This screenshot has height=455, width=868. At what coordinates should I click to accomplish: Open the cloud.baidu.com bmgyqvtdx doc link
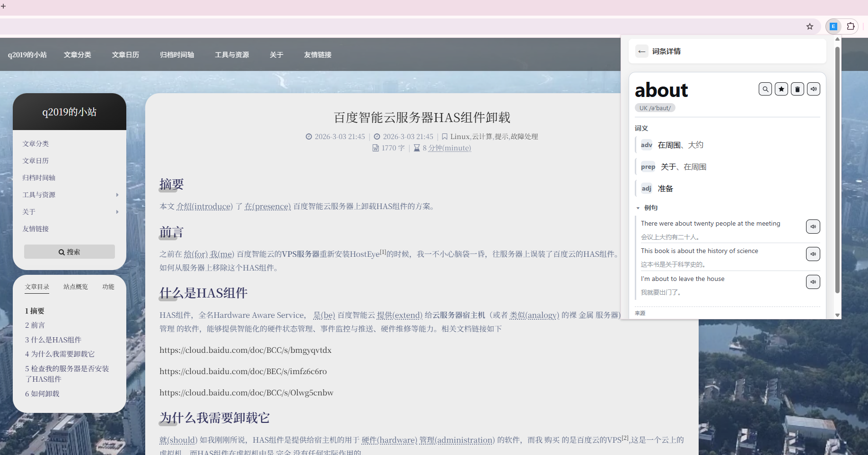point(245,350)
